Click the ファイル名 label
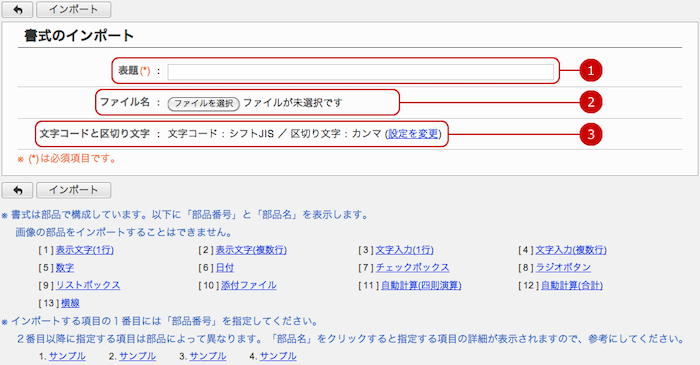 click(x=125, y=102)
